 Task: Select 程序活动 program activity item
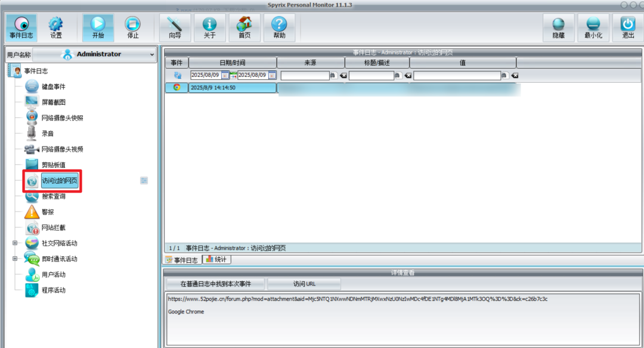[x=54, y=290]
